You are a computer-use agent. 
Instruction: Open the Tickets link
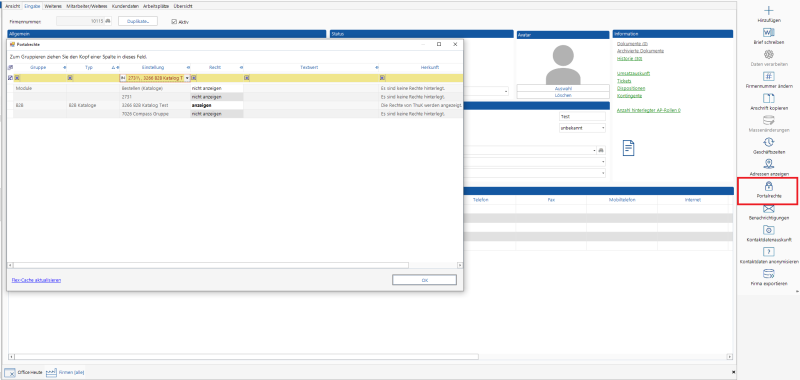tap(624, 81)
